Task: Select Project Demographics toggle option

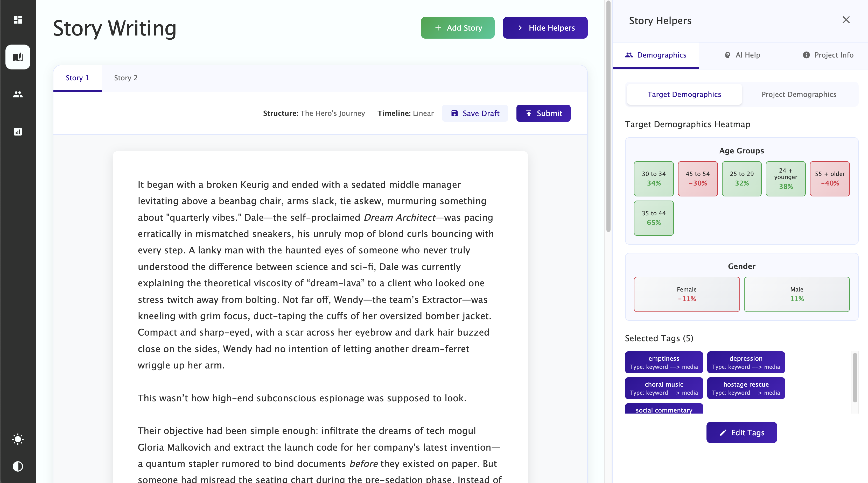Action: (x=799, y=94)
